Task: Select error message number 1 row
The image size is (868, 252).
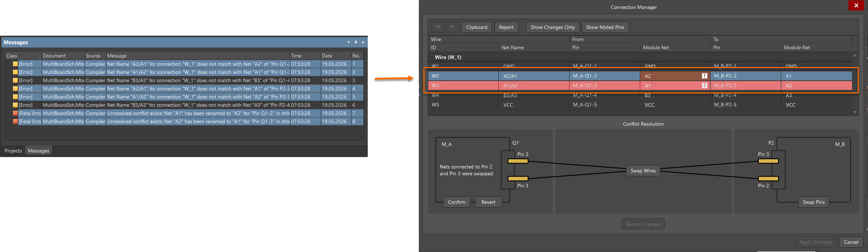Action: [x=185, y=64]
